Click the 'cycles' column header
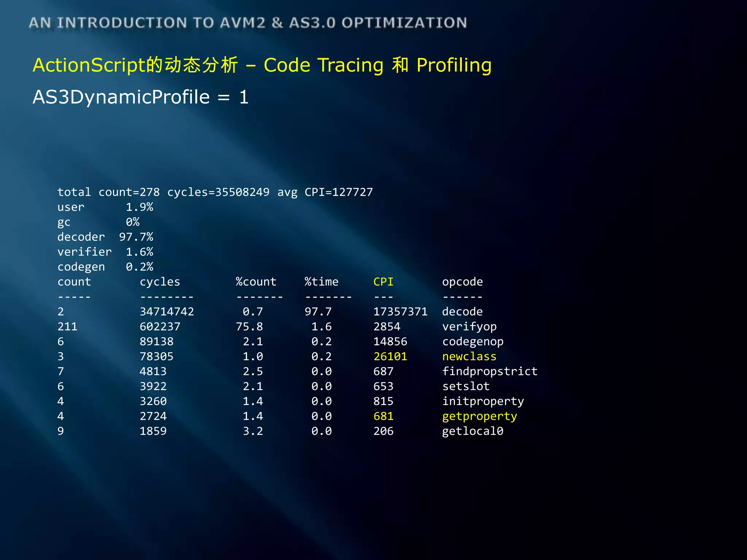Image resolution: width=747 pixels, height=560 pixels. pyautogui.click(x=160, y=282)
